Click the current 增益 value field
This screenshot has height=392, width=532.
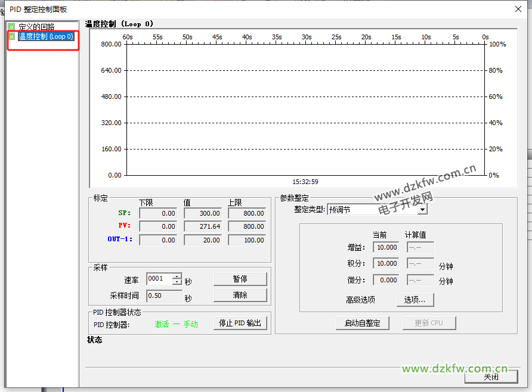(x=386, y=247)
